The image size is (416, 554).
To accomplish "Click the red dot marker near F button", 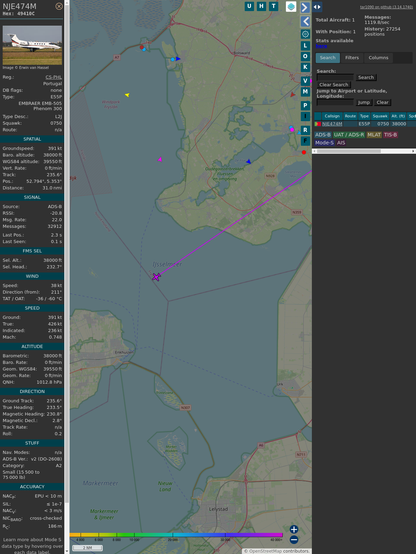I will click(304, 152).
